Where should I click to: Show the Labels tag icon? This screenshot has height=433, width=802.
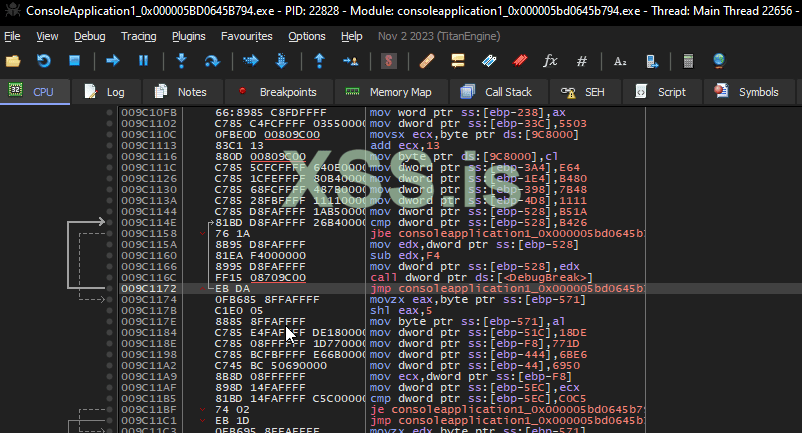click(x=489, y=61)
